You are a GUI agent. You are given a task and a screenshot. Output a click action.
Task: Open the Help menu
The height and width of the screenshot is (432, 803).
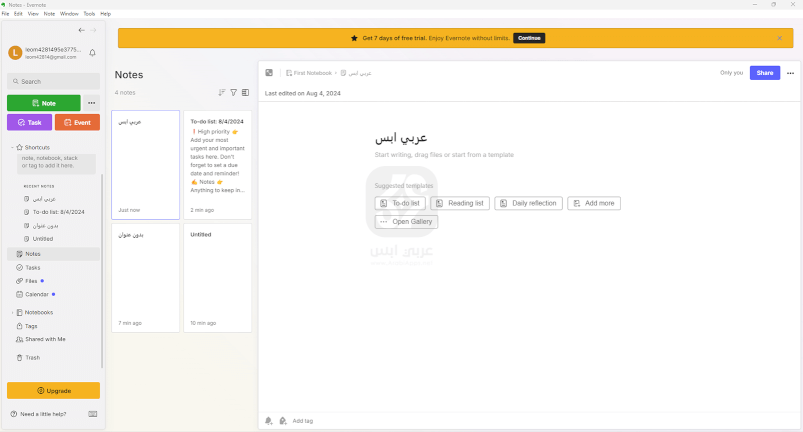[x=105, y=14]
